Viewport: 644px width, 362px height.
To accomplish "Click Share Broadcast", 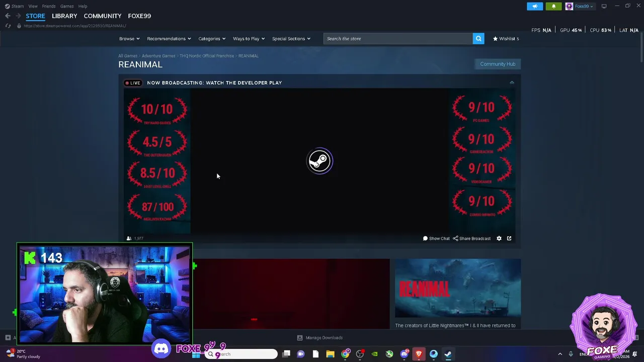I will point(472,238).
